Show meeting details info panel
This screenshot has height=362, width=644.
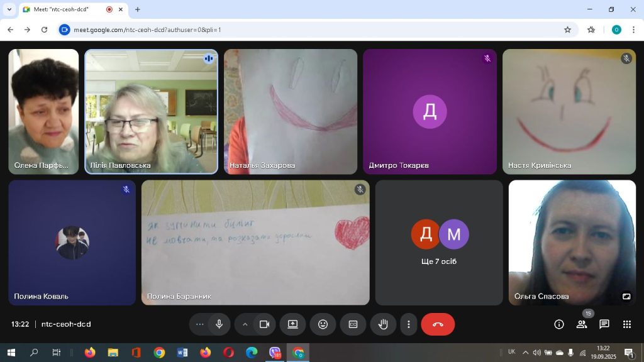[x=558, y=324]
